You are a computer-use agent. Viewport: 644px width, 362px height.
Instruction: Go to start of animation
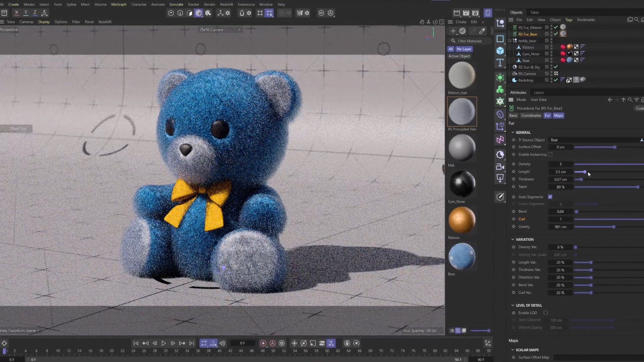click(136, 343)
